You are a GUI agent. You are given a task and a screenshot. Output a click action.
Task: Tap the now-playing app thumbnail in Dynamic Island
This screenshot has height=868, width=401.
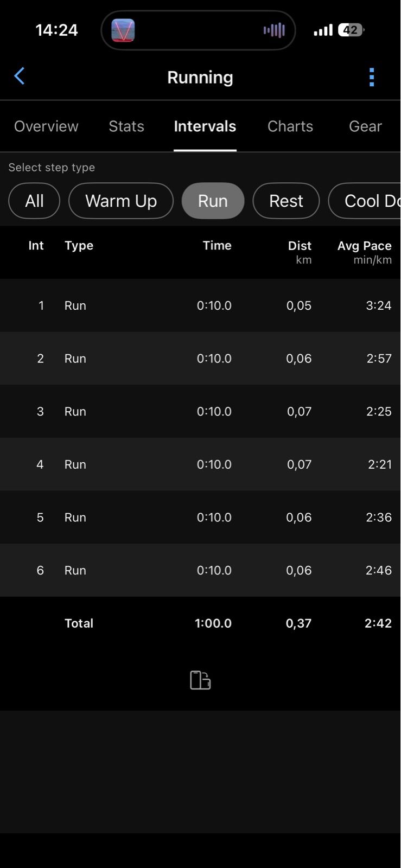coord(123,30)
